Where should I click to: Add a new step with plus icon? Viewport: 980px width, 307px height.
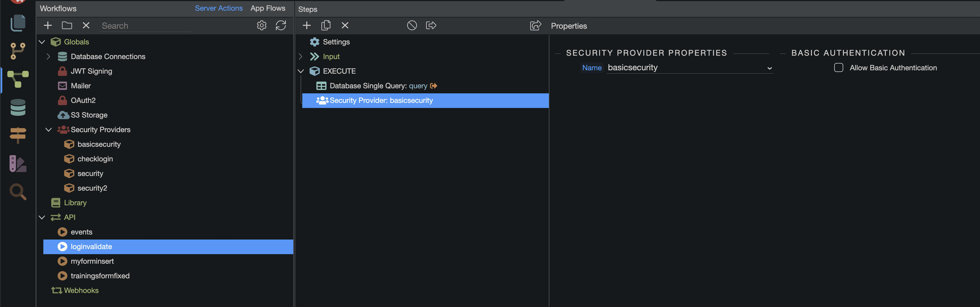point(306,26)
